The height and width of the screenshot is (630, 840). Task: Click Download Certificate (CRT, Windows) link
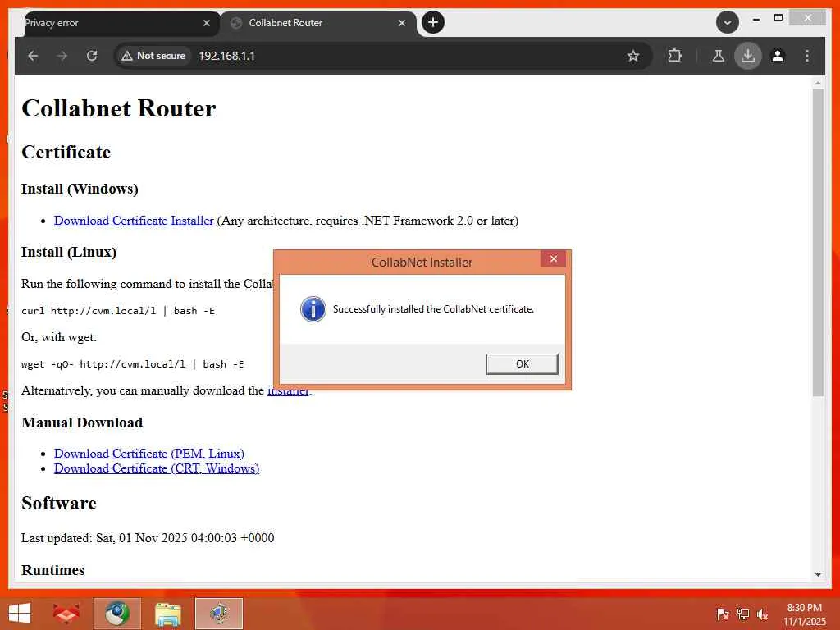[x=157, y=468]
